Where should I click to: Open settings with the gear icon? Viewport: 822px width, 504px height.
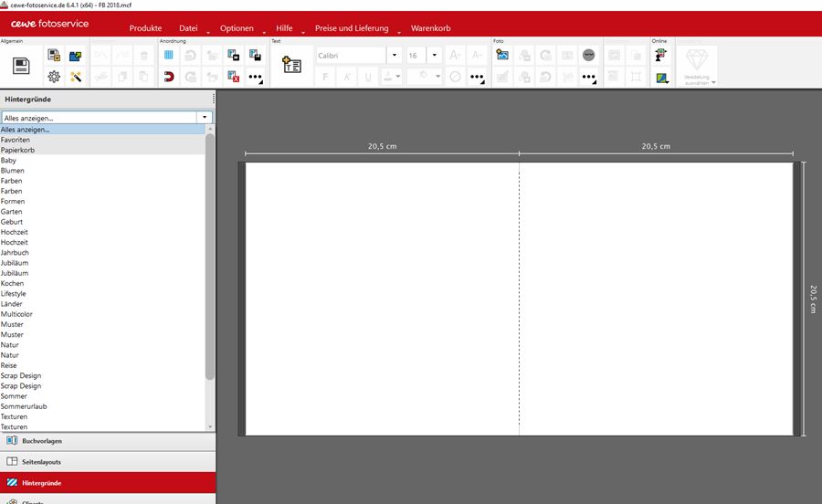pyautogui.click(x=54, y=77)
